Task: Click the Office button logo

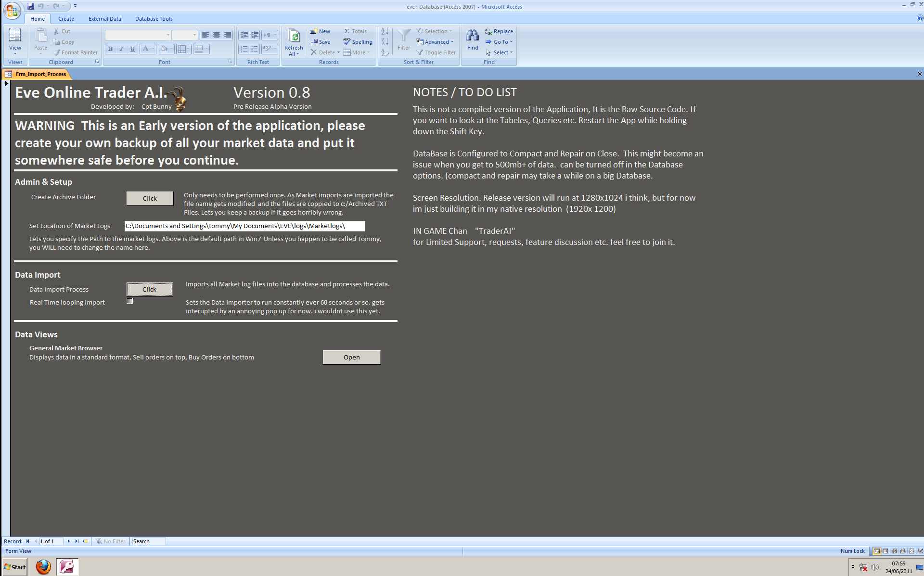Action: click(12, 11)
